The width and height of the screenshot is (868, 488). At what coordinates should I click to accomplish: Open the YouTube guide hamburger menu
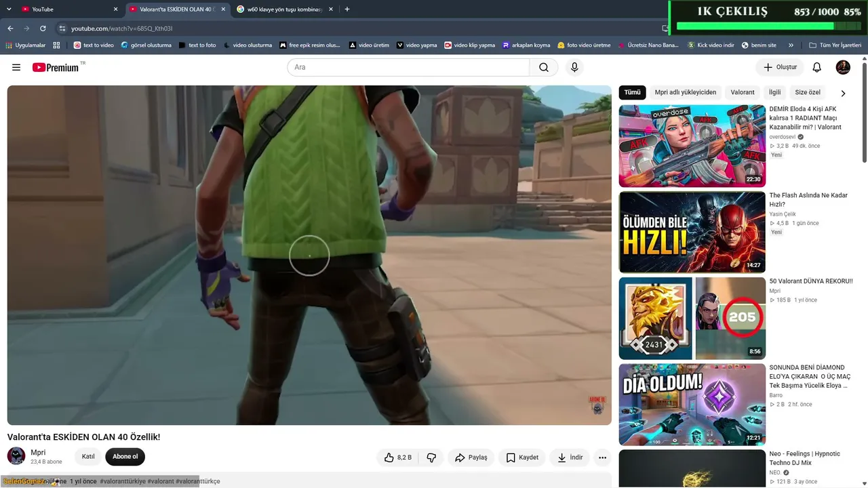[x=16, y=67]
